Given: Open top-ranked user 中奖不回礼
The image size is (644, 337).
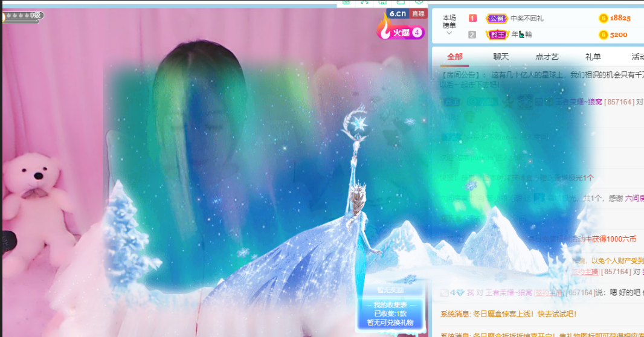Looking at the screenshot, I should click(x=527, y=19).
